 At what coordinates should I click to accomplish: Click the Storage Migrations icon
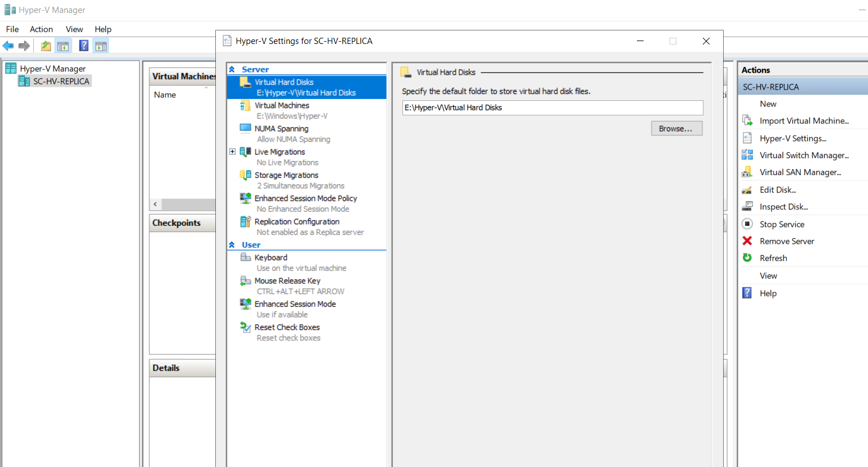[x=245, y=175]
